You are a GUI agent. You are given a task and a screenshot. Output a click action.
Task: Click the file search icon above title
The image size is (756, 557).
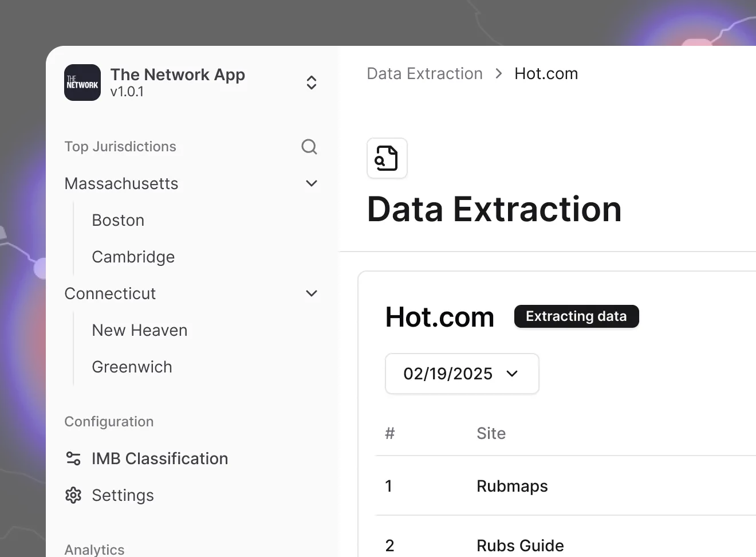pyautogui.click(x=387, y=158)
